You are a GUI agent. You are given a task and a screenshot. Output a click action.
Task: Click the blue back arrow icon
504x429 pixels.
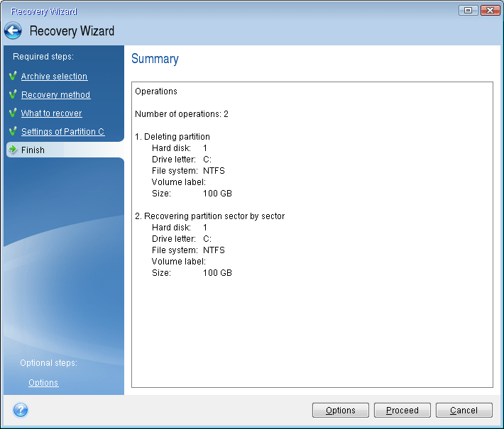(x=13, y=31)
